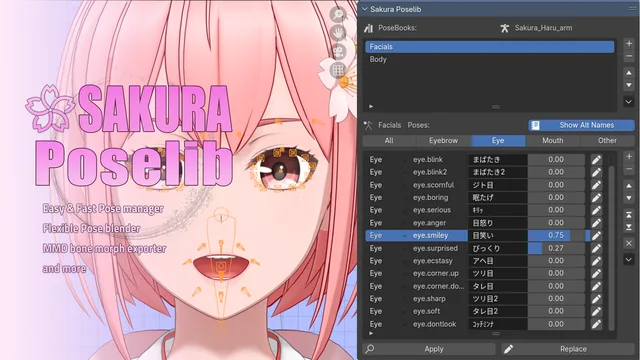The image size is (640, 360).
Task: Edit the eye.serious pose with pencil icon
Action: pos(596,210)
